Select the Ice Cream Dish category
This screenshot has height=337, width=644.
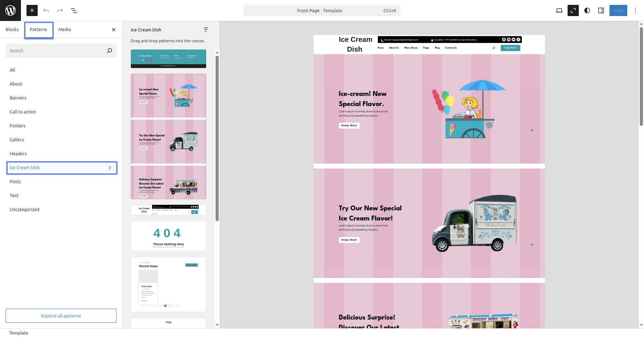click(62, 168)
